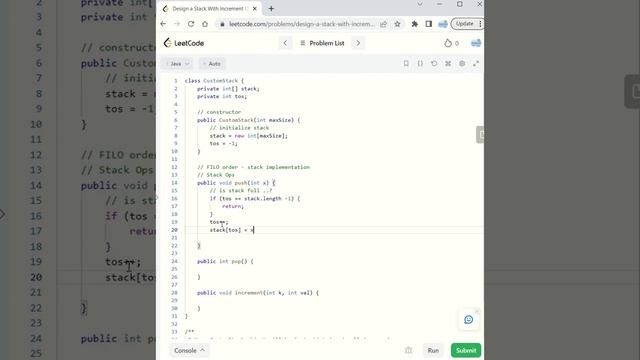Click the side panel handle on right edge
Screen dimensions: 640x360
pyautogui.click(x=480, y=135)
